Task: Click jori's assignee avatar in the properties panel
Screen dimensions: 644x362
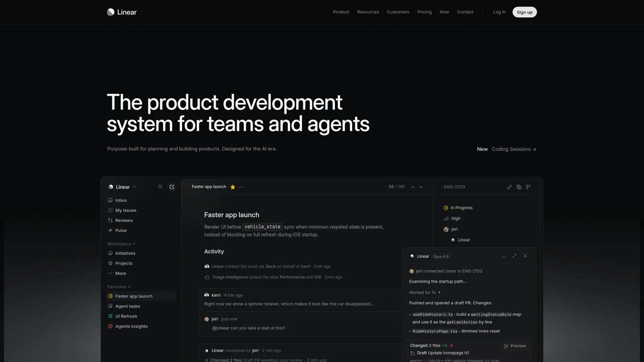Action: pyautogui.click(x=446, y=229)
